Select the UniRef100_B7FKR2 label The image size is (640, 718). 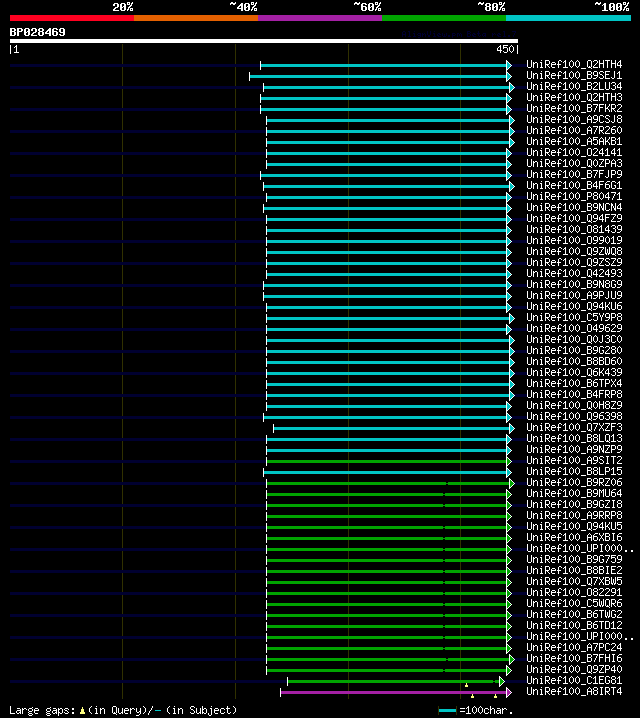pyautogui.click(x=574, y=108)
